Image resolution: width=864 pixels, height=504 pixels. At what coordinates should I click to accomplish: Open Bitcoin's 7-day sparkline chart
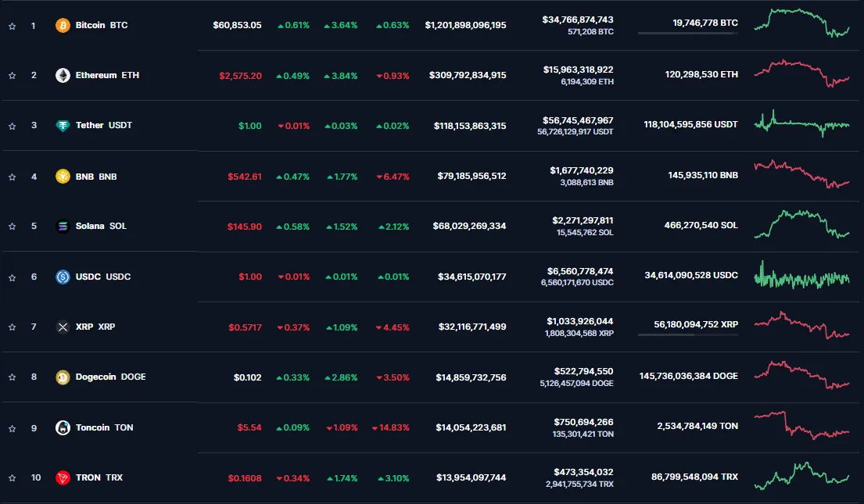point(801,24)
